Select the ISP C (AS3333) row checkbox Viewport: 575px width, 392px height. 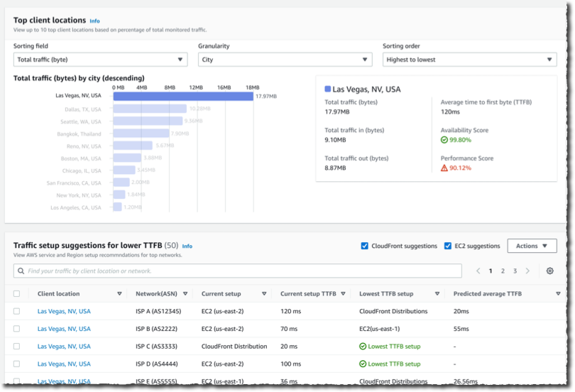tap(16, 347)
